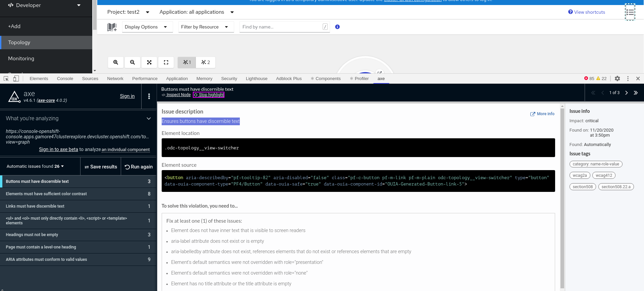Click the Sign in to axe beta link
Screen dimensions: 644x291
point(58,149)
